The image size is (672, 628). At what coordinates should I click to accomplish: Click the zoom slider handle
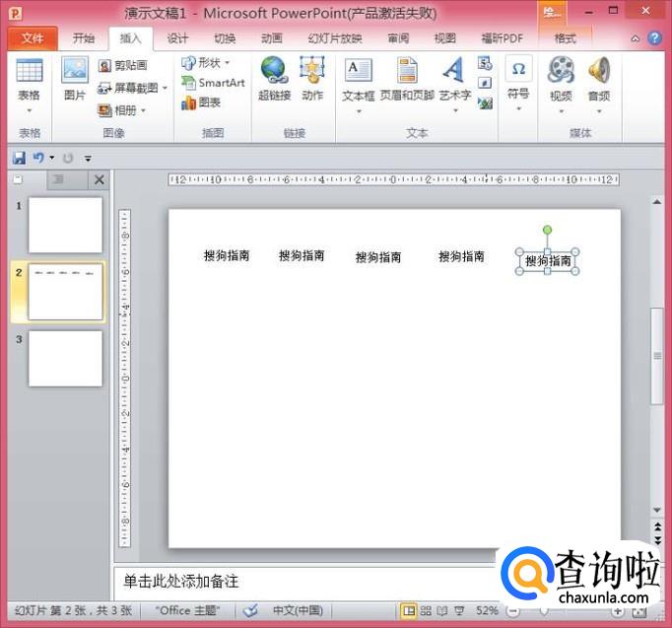click(x=544, y=611)
